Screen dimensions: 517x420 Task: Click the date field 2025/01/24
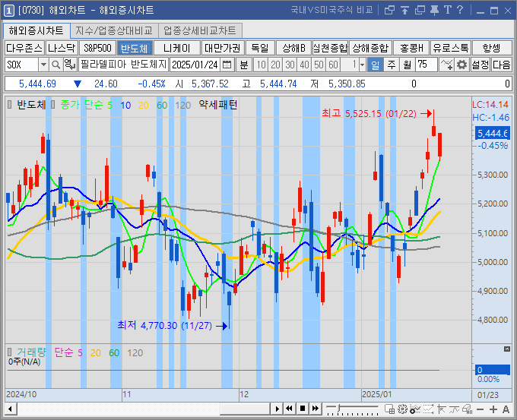click(x=195, y=65)
